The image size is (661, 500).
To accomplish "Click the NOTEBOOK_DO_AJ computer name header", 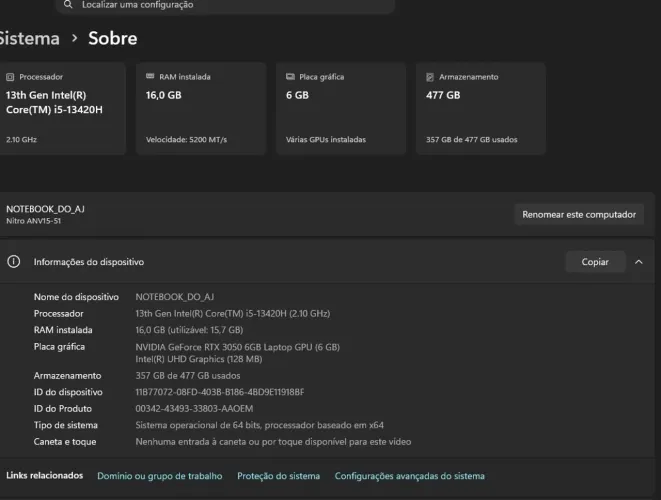I will pos(45,209).
